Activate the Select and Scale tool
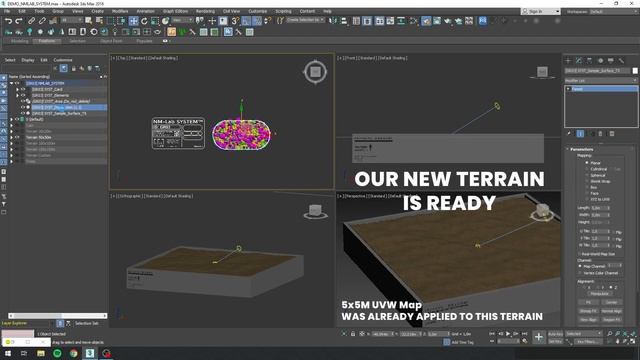This screenshot has width=640, height=360. [x=155, y=21]
